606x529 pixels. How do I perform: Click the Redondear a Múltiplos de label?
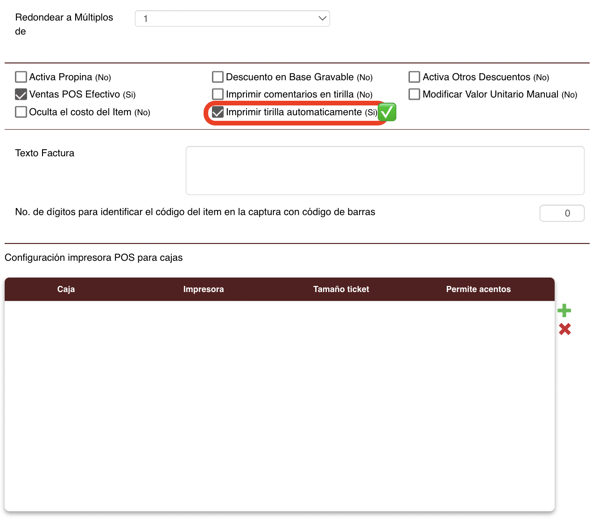pos(64,24)
